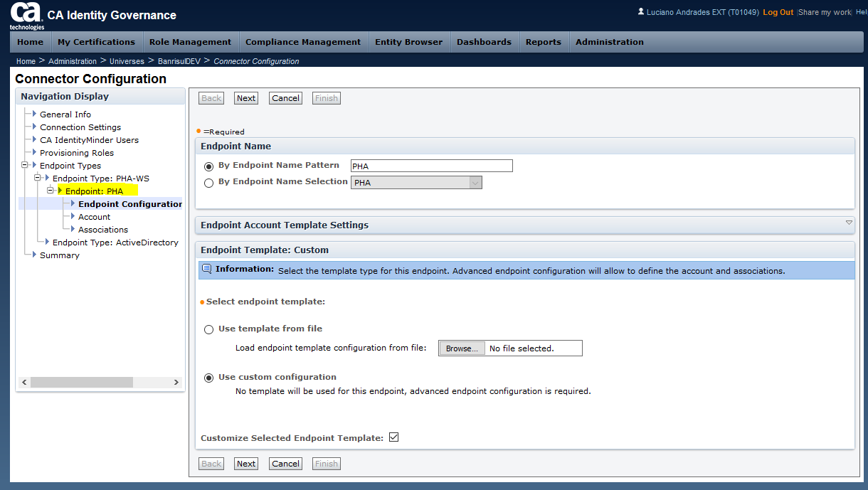This screenshot has height=490, width=868.
Task: Select By Endpoint Name Selection radio
Action: point(208,183)
